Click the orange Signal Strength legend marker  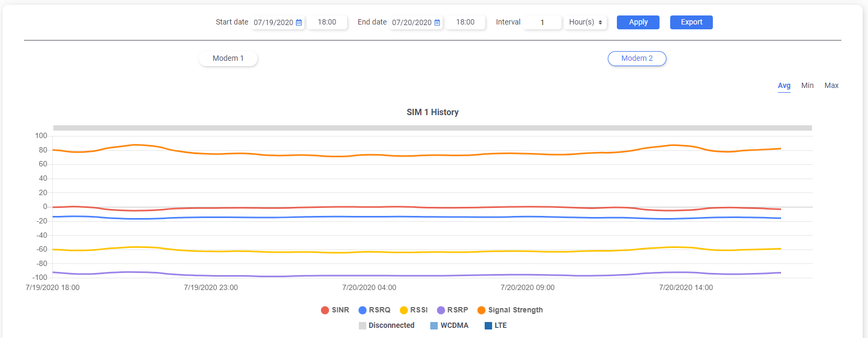pyautogui.click(x=481, y=310)
